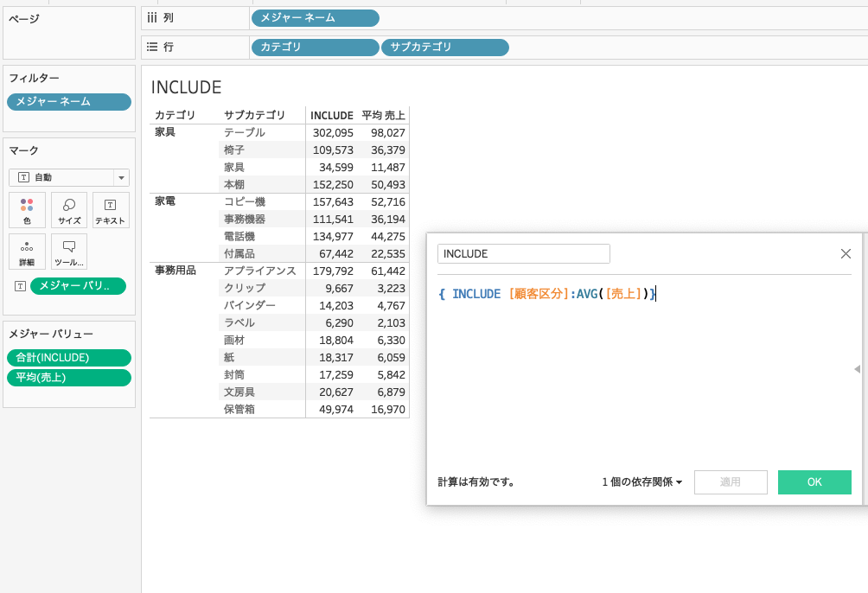The height and width of the screenshot is (593, 868).
Task: Close the INCLUDE calculation dialog
Action: pos(846,253)
